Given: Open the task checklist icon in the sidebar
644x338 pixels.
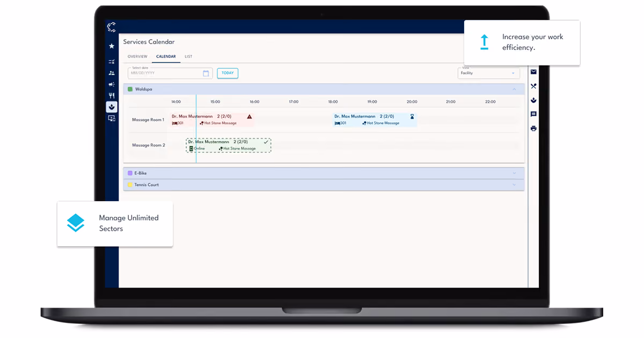Looking at the screenshot, I should [112, 62].
